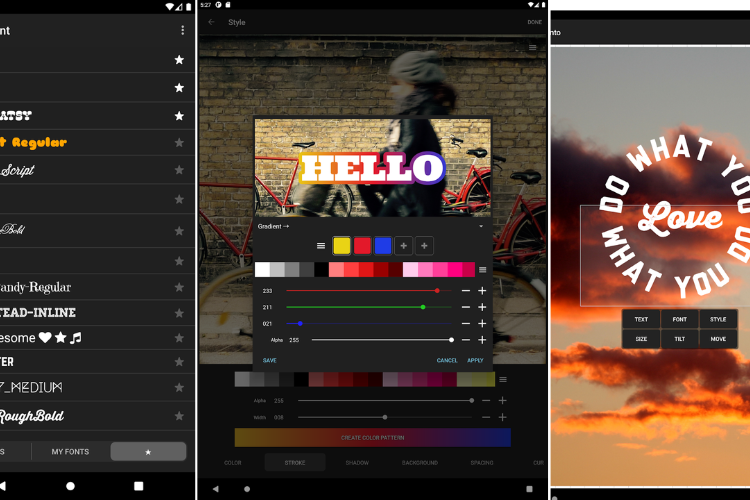Go back using arrow beside Style title
750x500 pixels.
click(x=211, y=22)
